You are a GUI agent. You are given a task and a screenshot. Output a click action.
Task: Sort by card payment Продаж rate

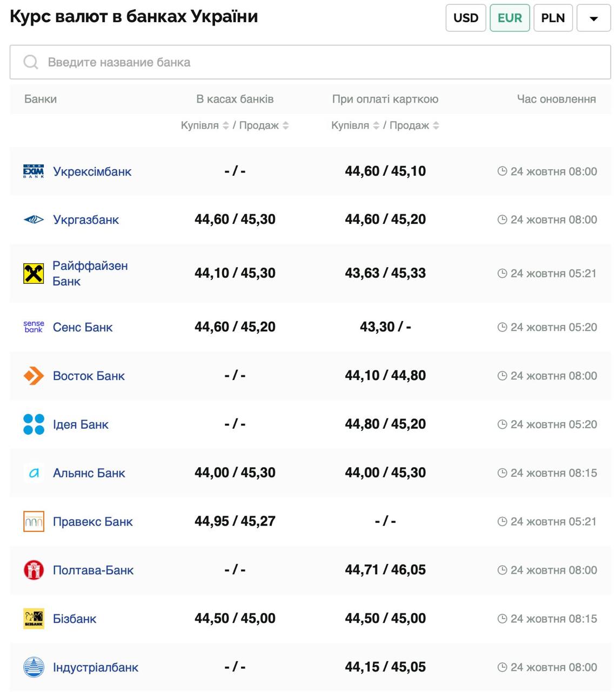[436, 125]
